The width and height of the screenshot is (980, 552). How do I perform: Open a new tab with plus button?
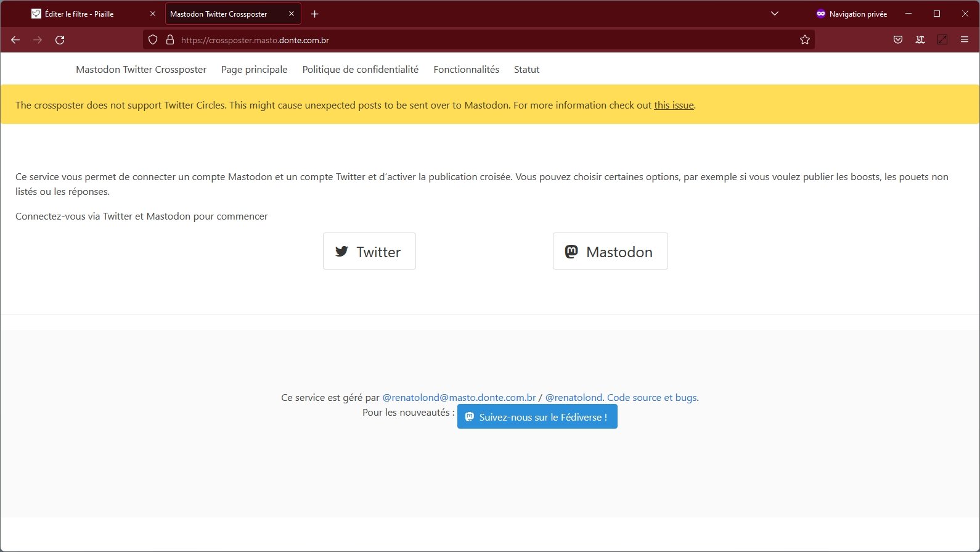point(315,14)
